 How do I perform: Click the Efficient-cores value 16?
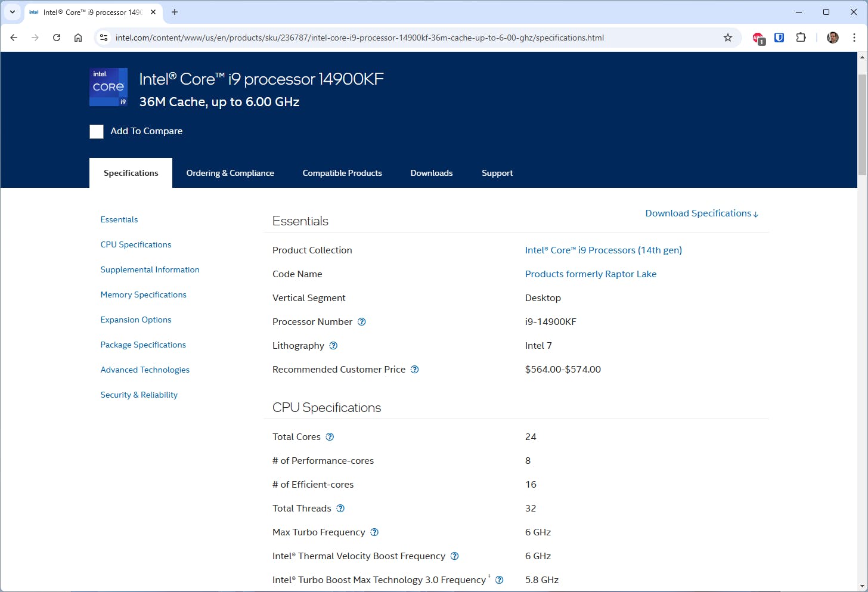(531, 485)
